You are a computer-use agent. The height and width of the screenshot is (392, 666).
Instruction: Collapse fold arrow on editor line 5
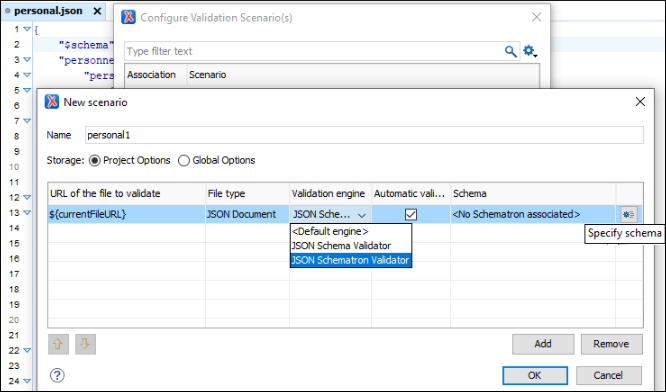click(27, 90)
